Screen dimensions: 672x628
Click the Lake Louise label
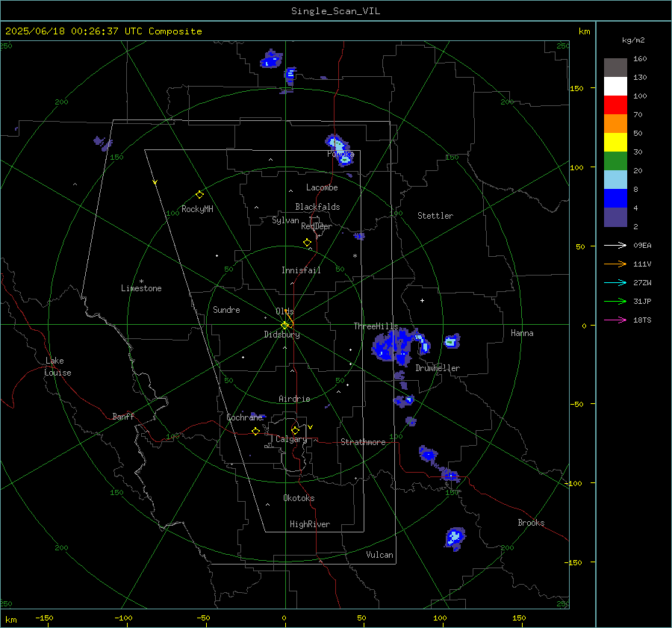[x=57, y=367]
